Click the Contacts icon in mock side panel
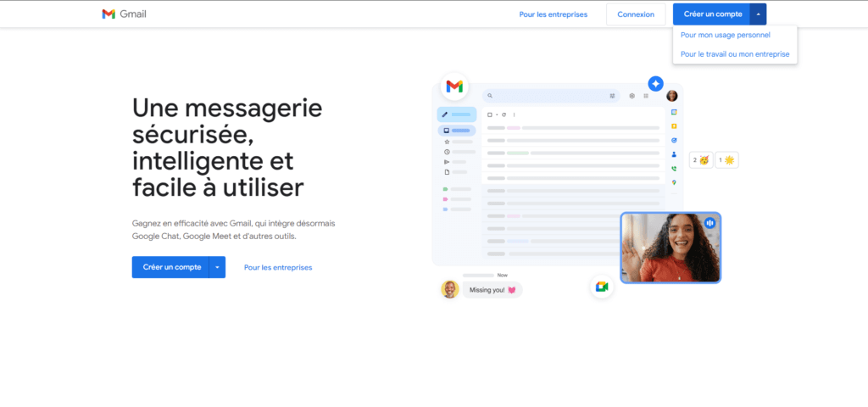Viewport: 868px width, 407px height. [x=674, y=154]
